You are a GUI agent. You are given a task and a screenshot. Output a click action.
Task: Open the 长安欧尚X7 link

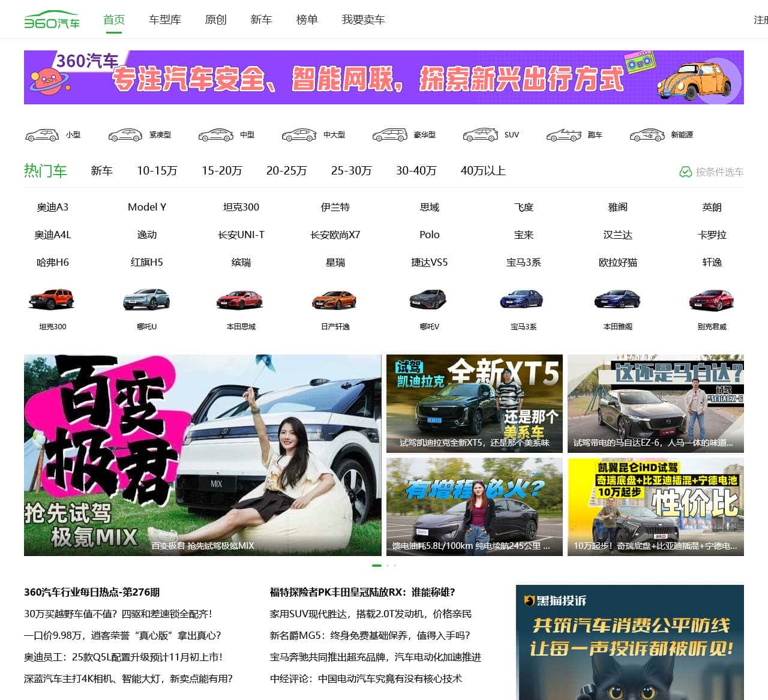pos(335,235)
